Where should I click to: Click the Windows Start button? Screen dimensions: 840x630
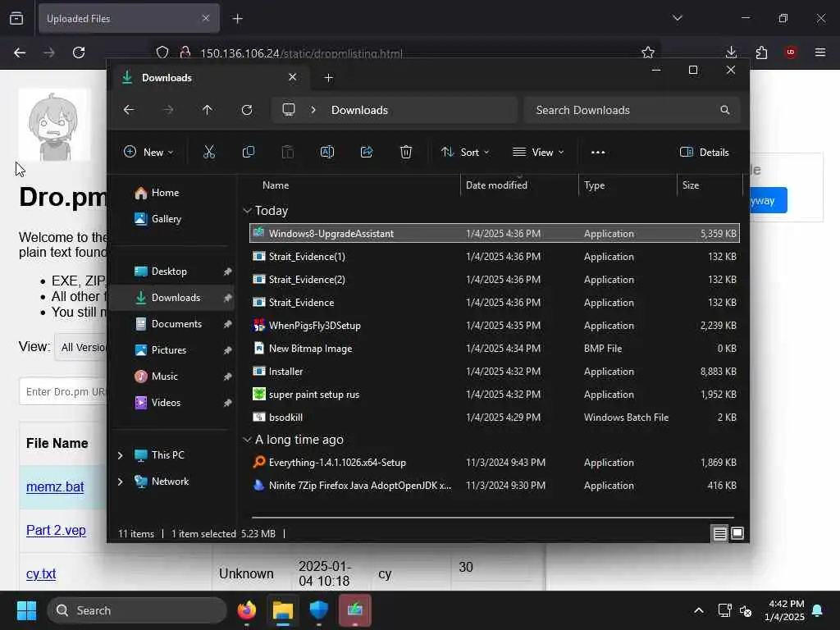coord(26,610)
